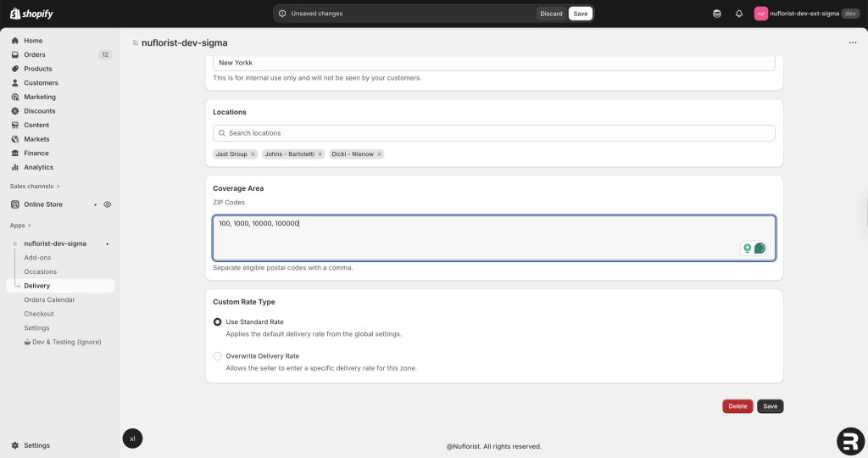Remove the Dicki - Nienow location tag

(x=379, y=154)
